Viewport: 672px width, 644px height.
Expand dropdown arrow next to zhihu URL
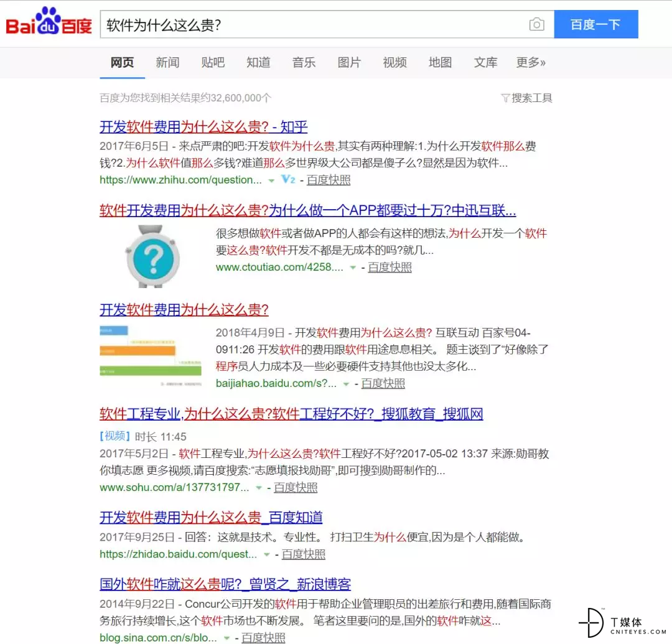click(271, 181)
